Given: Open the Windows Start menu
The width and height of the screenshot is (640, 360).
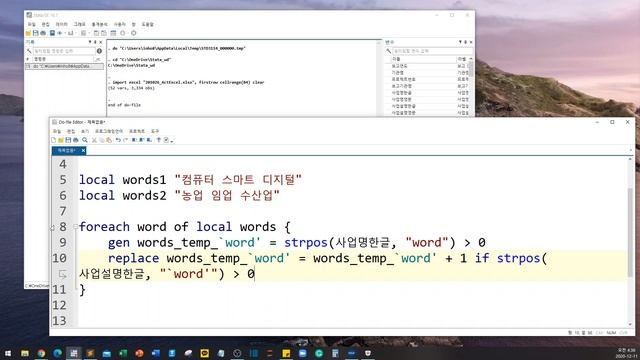Looking at the screenshot, I should tap(8, 353).
